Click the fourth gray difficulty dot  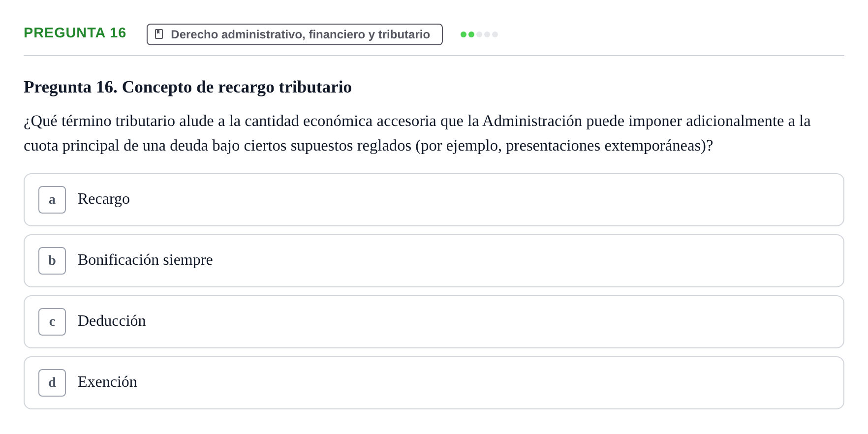point(487,34)
